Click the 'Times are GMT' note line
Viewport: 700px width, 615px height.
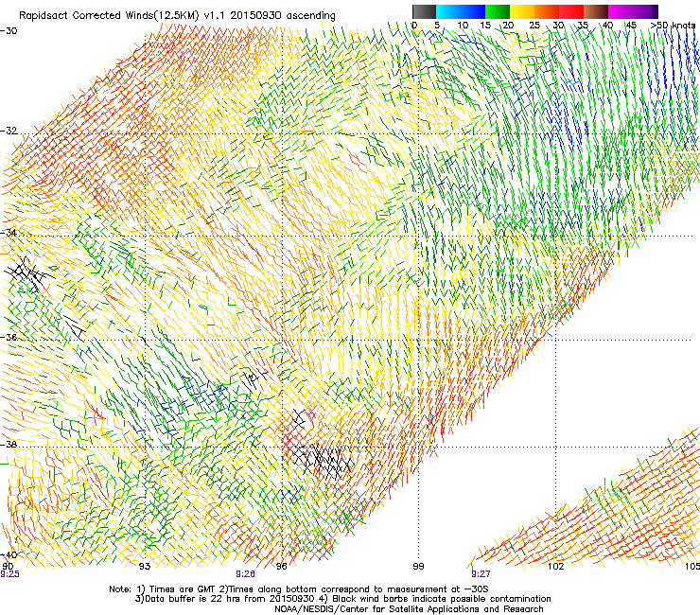coord(299,589)
